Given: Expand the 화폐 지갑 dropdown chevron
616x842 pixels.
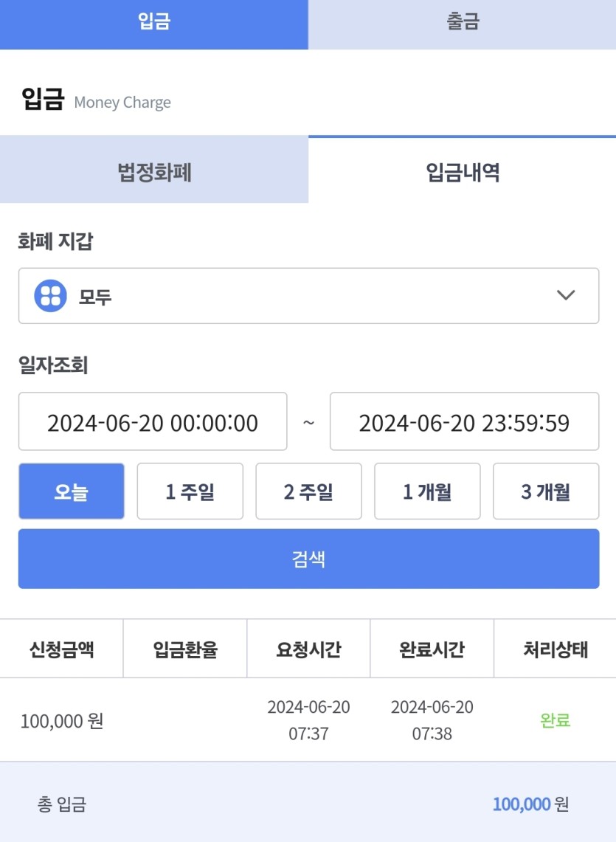Looking at the screenshot, I should click(x=566, y=295).
